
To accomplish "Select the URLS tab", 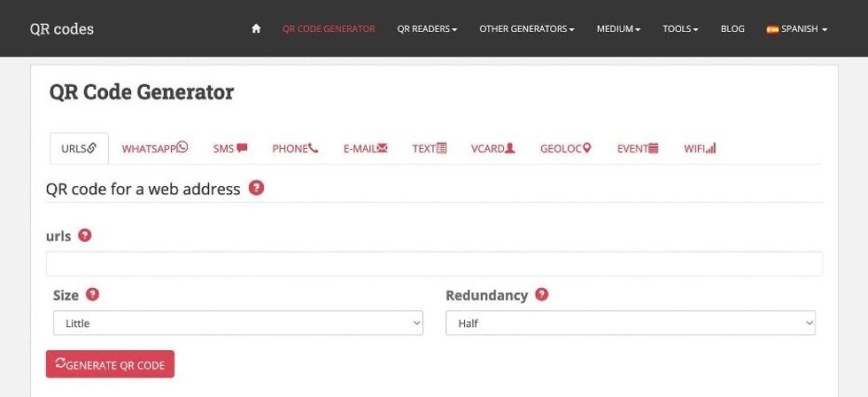I will point(79,148).
